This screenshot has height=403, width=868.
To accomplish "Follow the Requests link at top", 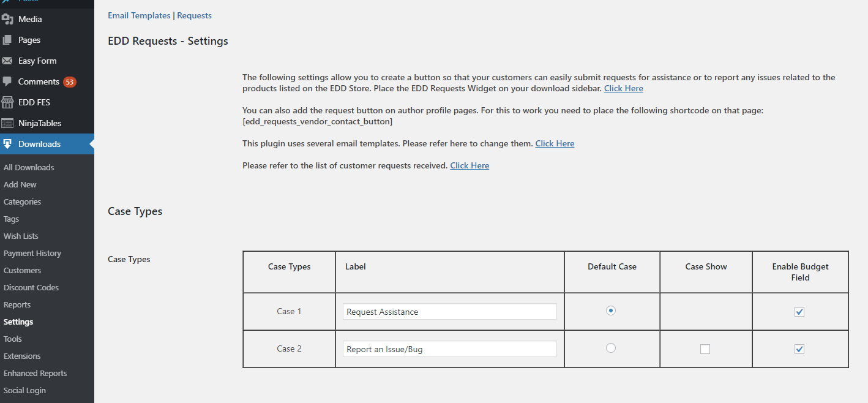I will (195, 15).
